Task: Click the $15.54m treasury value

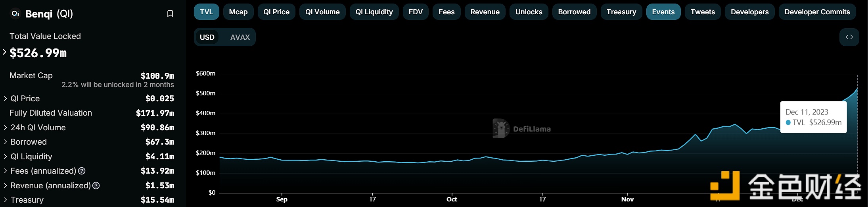Action: coord(157,200)
